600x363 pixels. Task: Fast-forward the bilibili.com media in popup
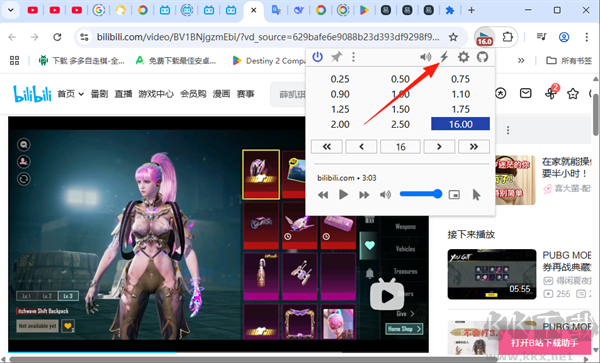click(364, 195)
